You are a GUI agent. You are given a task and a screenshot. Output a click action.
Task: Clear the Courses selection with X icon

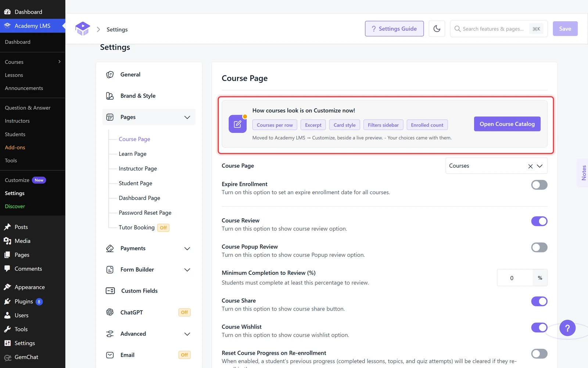(530, 166)
